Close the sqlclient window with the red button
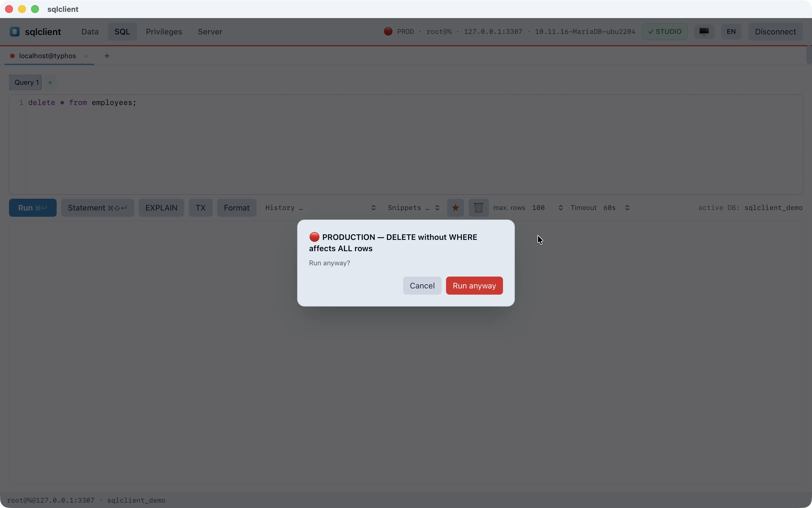 point(9,9)
